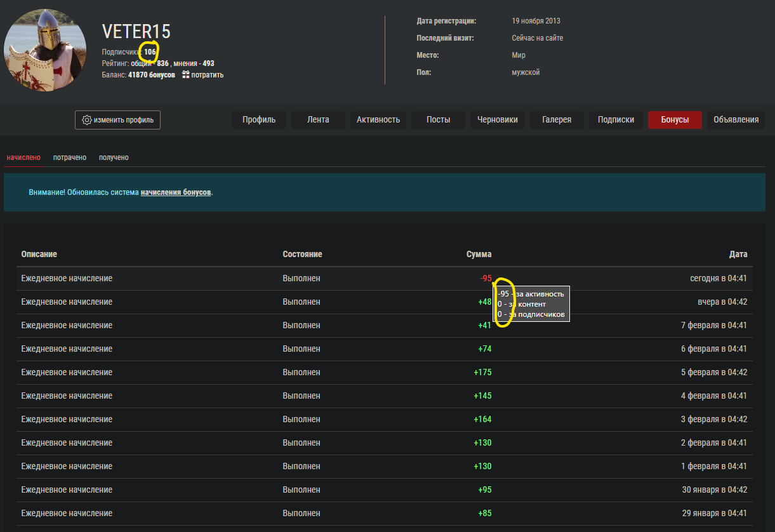Click the VETER15 username heading
Image resolution: width=775 pixels, height=532 pixels.
136,32
